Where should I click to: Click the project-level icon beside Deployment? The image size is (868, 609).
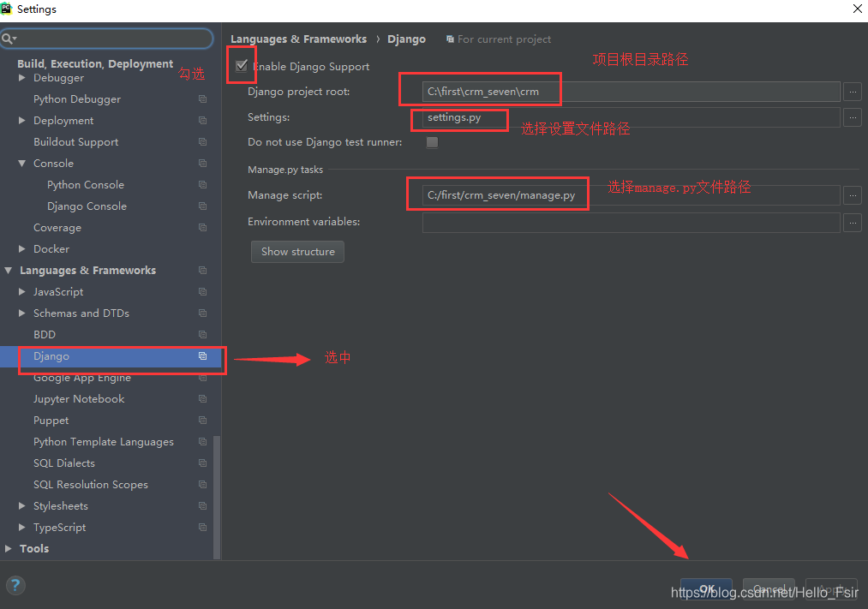click(202, 121)
